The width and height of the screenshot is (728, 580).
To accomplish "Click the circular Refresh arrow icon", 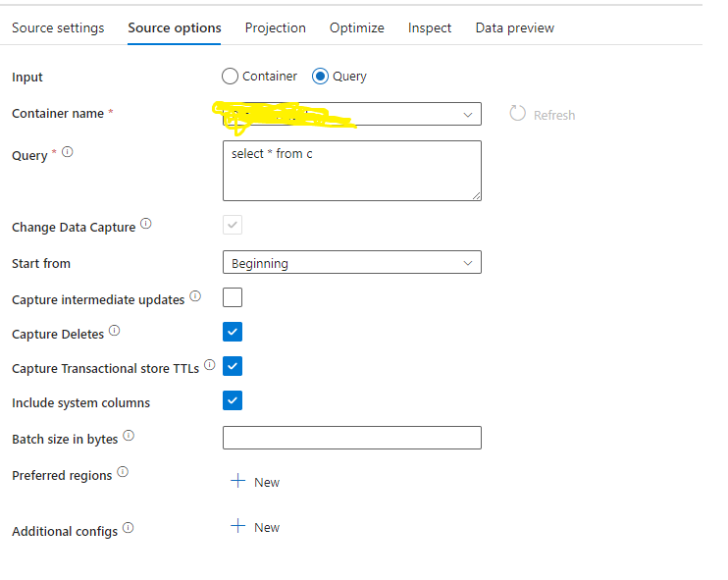I will click(517, 113).
